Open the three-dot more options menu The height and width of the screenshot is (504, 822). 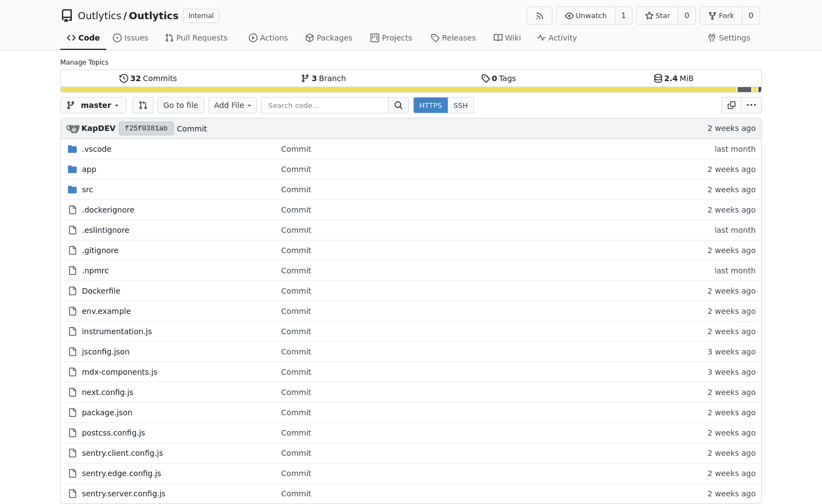(x=751, y=105)
